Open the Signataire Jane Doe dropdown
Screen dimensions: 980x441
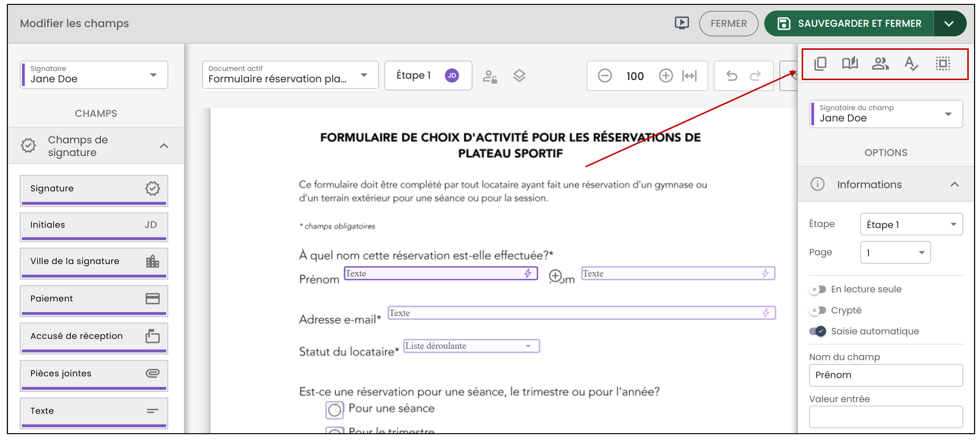pyautogui.click(x=94, y=75)
